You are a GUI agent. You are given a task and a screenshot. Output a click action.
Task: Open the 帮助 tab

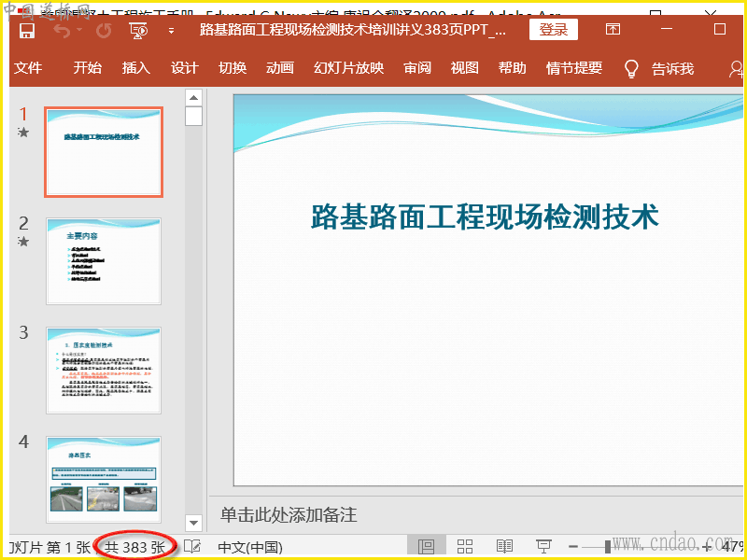pos(512,68)
